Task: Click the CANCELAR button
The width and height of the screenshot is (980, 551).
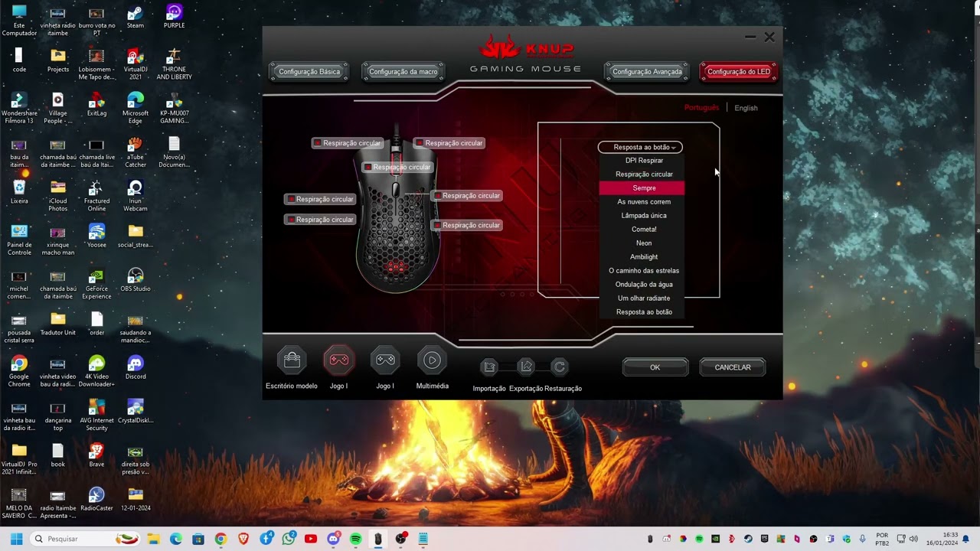Action: point(733,367)
